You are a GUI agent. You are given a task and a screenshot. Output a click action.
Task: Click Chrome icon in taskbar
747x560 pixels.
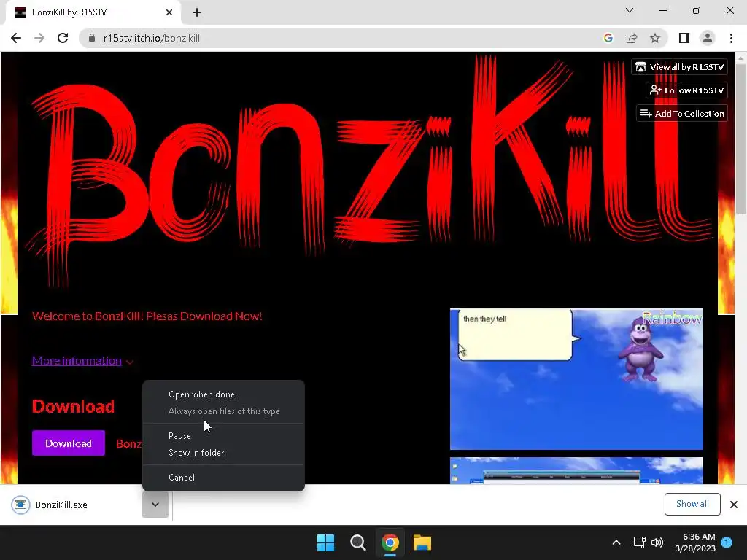(390, 542)
